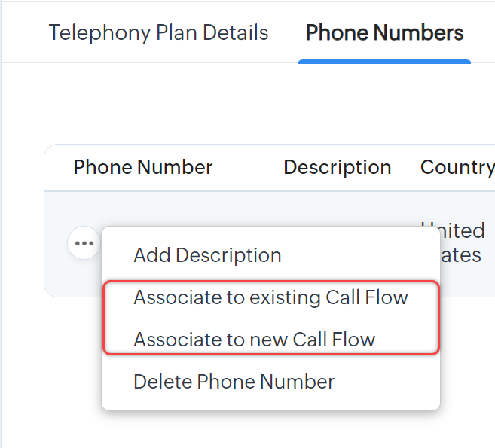Click the Country column header

click(x=457, y=167)
